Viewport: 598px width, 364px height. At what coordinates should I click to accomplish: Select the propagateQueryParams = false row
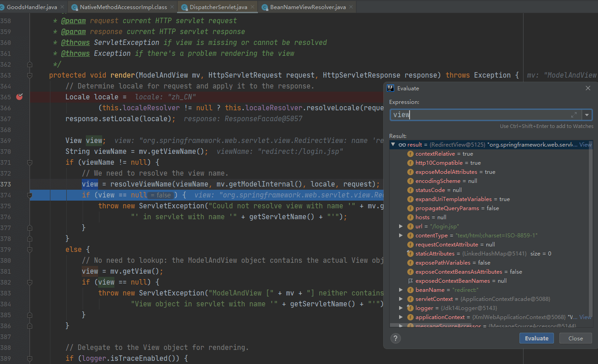[x=489, y=208]
